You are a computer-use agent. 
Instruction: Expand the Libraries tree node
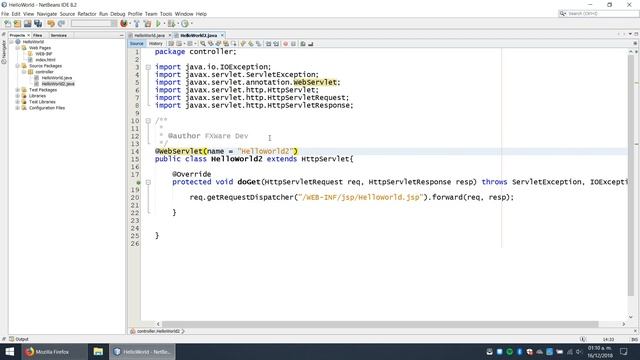[x=18, y=96]
